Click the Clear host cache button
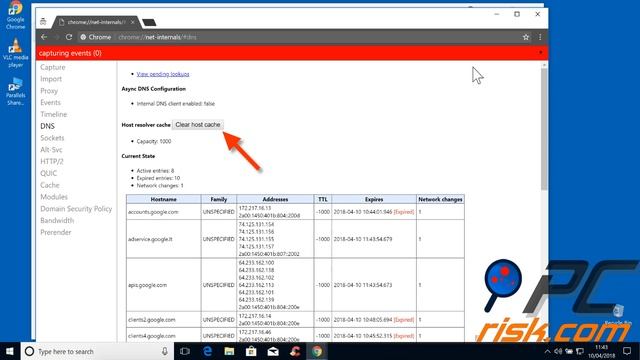The image size is (640, 360). coord(198,125)
